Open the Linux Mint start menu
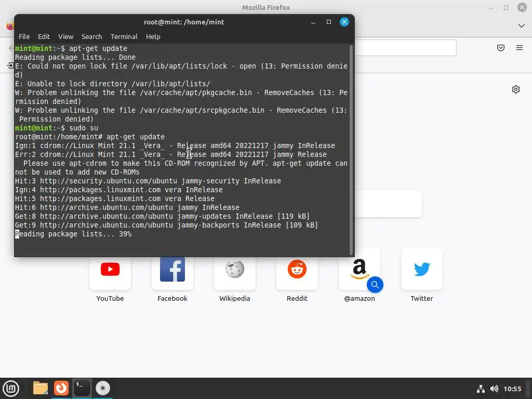This screenshot has width=532, height=399. [11, 389]
